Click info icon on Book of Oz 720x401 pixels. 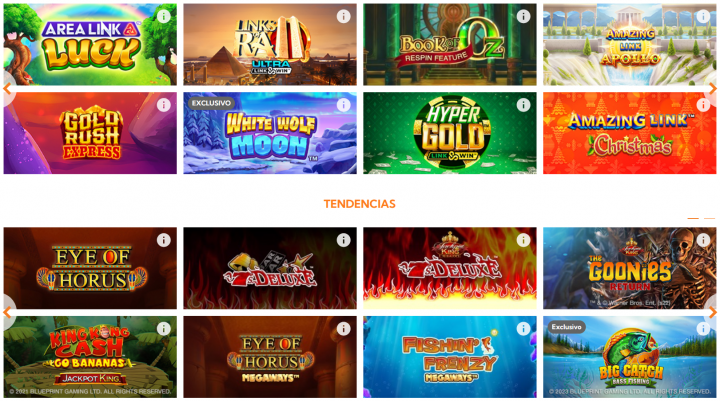[x=523, y=17]
